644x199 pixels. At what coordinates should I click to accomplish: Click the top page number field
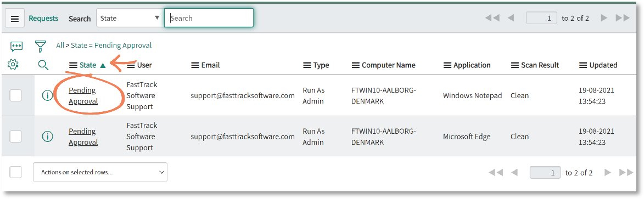click(x=542, y=18)
